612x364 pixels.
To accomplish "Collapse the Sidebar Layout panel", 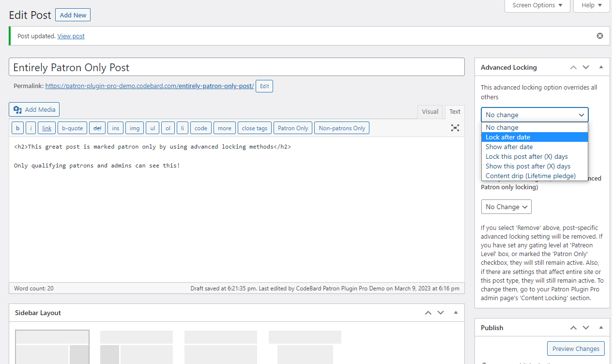I will [x=456, y=313].
